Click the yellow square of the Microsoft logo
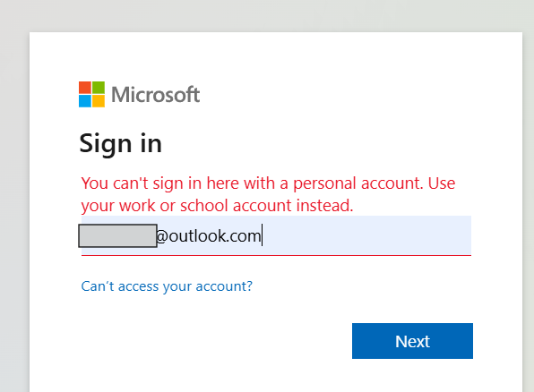 [x=99, y=101]
